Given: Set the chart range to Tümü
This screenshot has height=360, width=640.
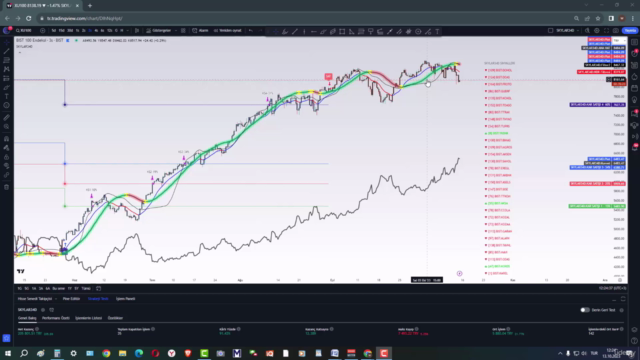Looking at the screenshot, I should 86,289.
